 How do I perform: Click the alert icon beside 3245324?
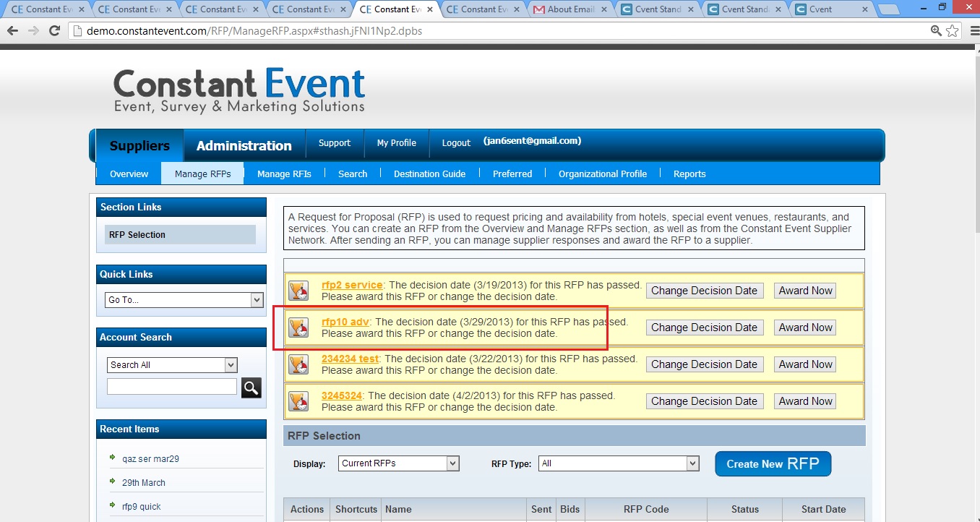tap(298, 401)
